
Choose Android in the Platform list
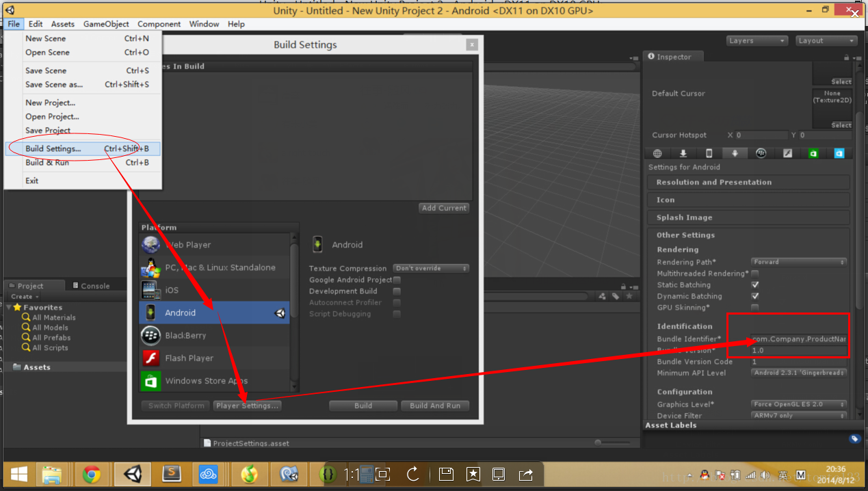pos(214,313)
